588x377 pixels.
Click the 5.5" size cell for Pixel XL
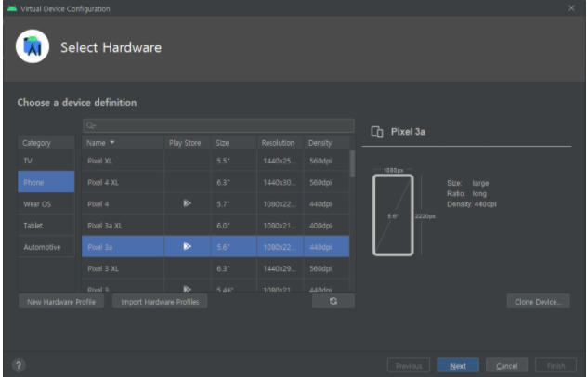pos(234,161)
